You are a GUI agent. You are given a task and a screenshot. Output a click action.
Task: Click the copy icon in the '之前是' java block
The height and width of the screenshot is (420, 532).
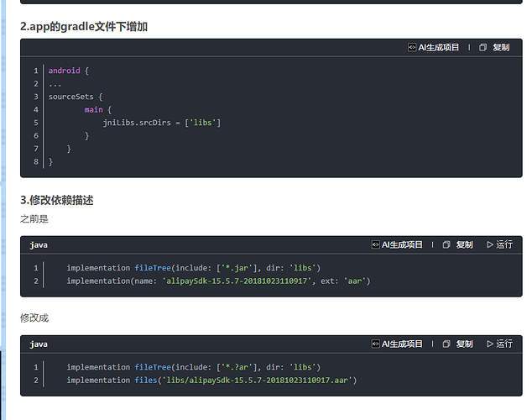tap(446, 244)
